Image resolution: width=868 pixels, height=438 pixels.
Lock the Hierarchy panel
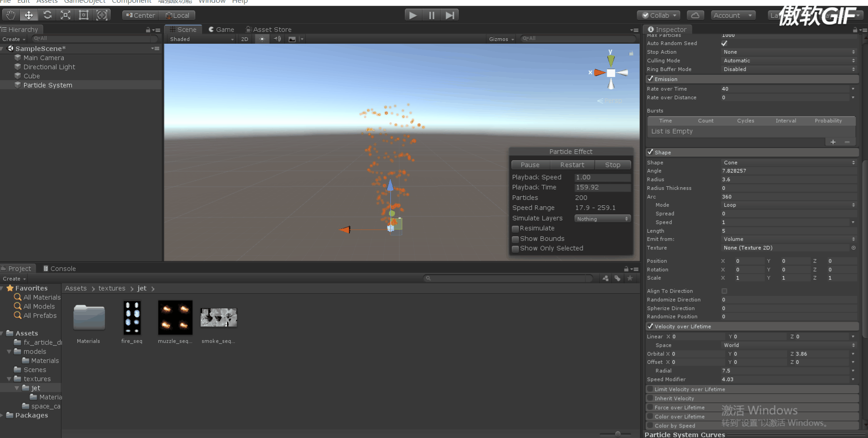click(148, 30)
